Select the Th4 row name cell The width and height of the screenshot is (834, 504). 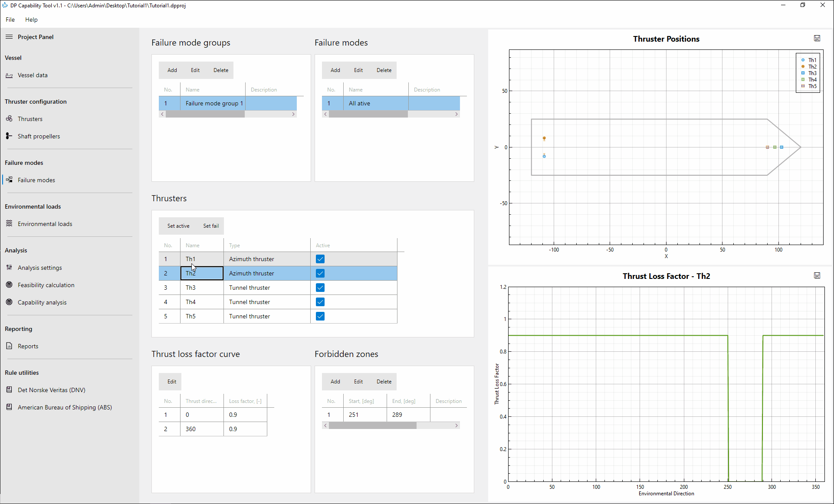tap(202, 302)
